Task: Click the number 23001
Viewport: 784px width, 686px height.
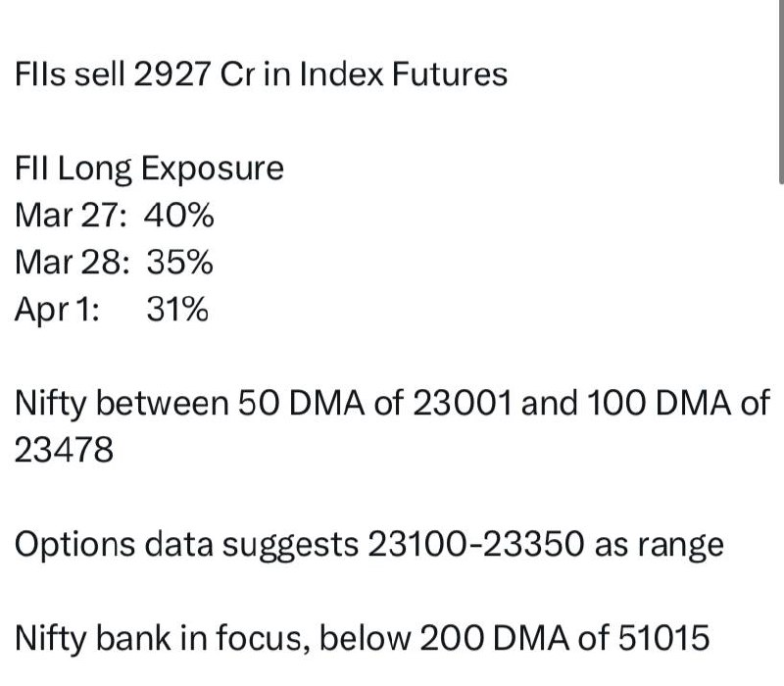Action: click(x=462, y=403)
